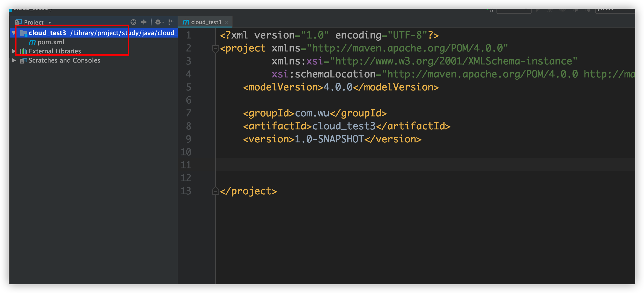This screenshot has width=644, height=293.
Task: Select Scratches and Consoles in the tree
Action: pos(65,60)
